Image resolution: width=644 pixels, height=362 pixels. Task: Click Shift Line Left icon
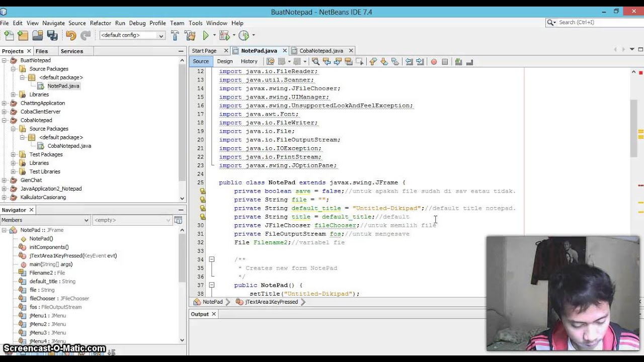409,61
